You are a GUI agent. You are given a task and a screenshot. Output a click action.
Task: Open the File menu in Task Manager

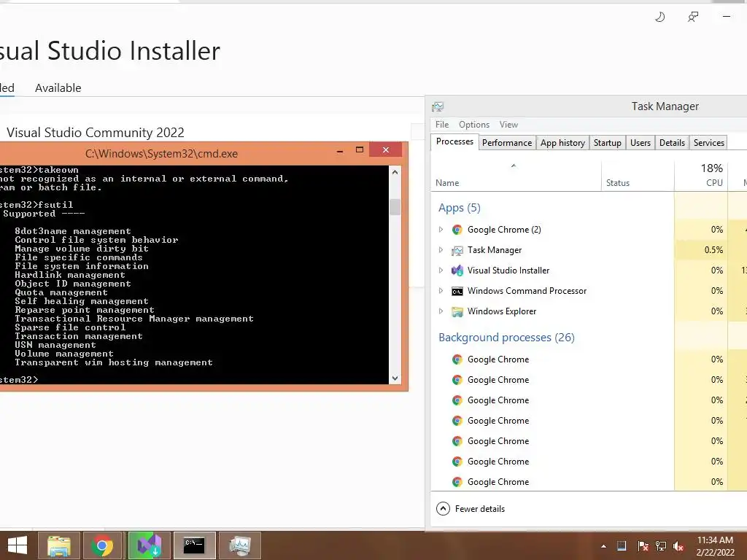442,125
